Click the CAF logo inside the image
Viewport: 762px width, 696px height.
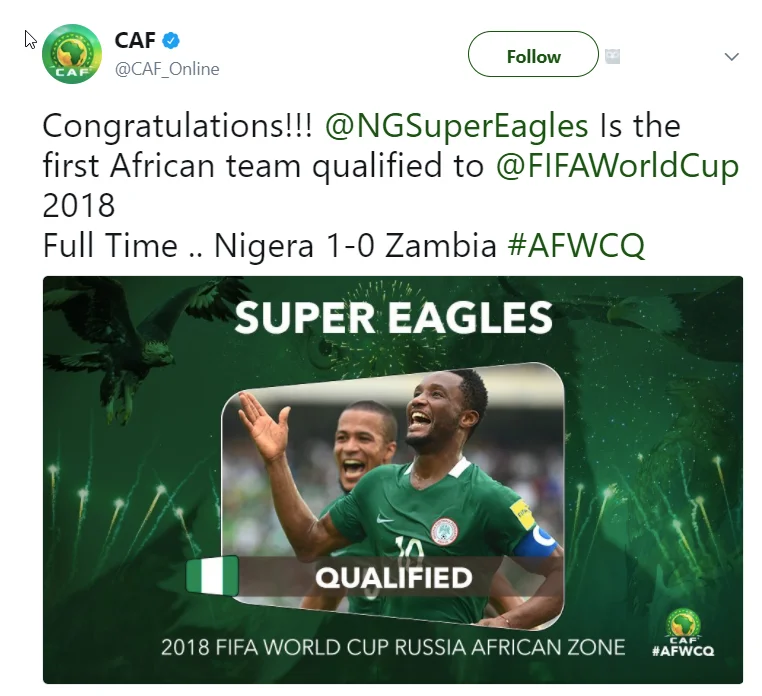[684, 624]
